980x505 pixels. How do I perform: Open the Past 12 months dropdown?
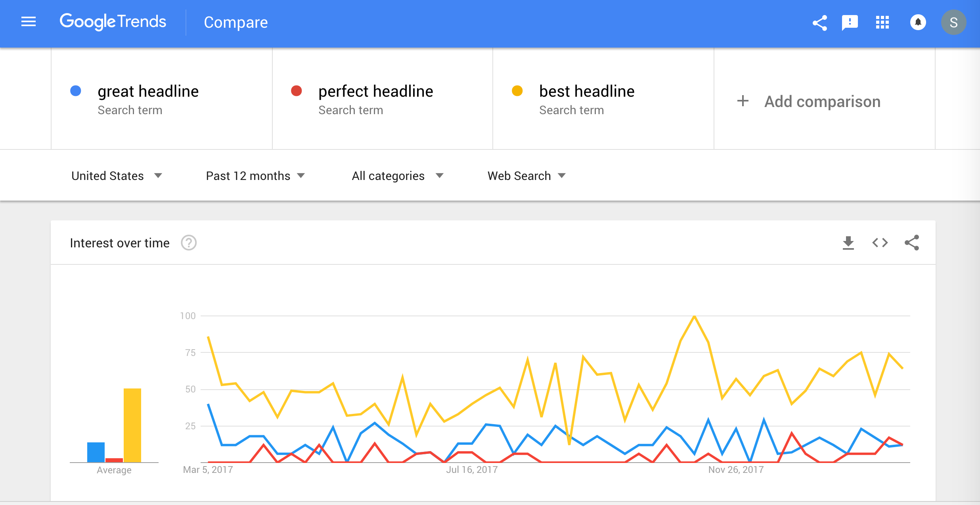click(x=255, y=176)
